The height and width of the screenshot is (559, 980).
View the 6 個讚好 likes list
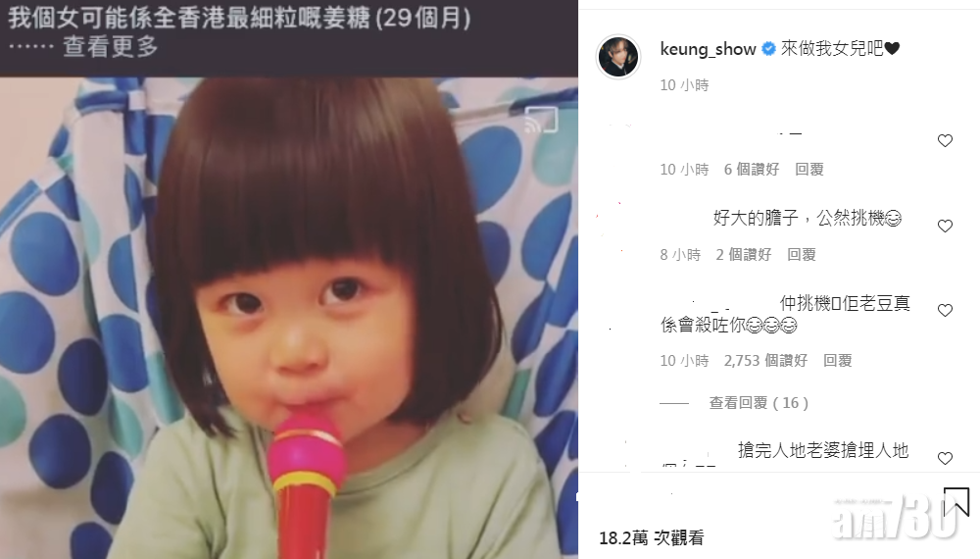pyautogui.click(x=752, y=170)
